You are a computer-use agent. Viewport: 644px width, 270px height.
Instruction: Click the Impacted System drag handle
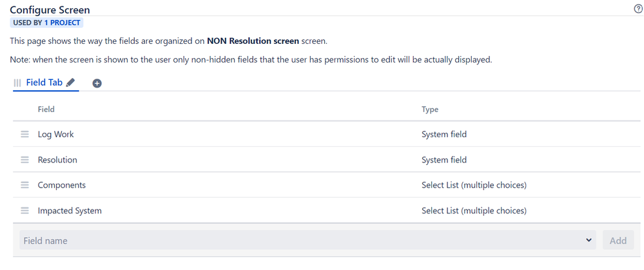click(25, 211)
